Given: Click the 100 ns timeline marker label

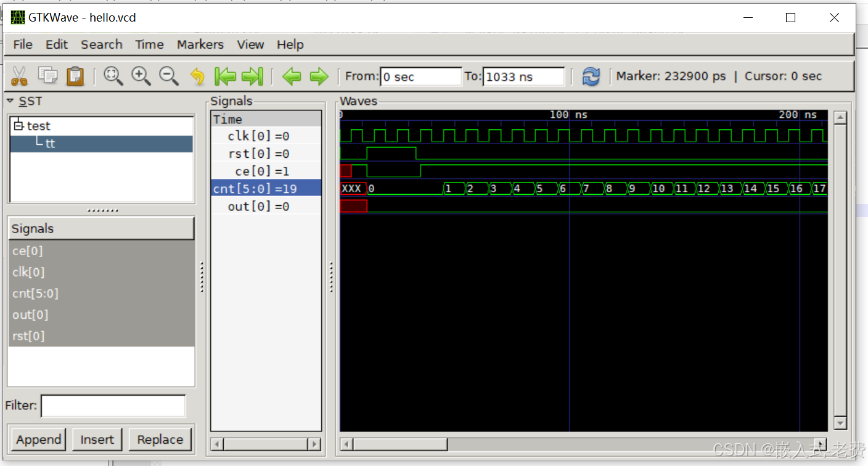Looking at the screenshot, I should click(568, 115).
